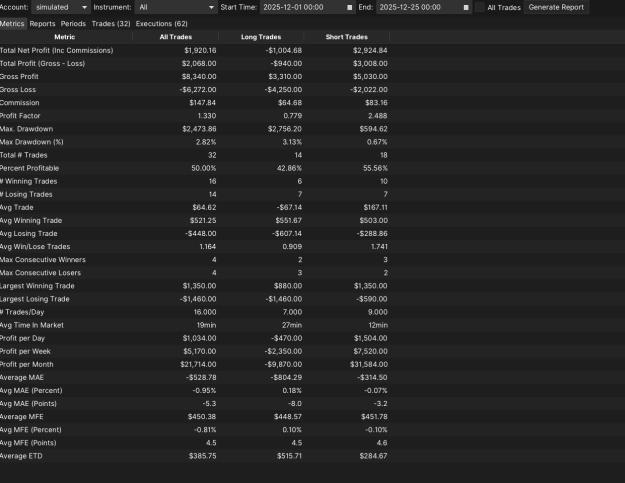Viewport: 625px width, 483px height.
Task: Click the $147.84 commission value
Action: [202, 103]
